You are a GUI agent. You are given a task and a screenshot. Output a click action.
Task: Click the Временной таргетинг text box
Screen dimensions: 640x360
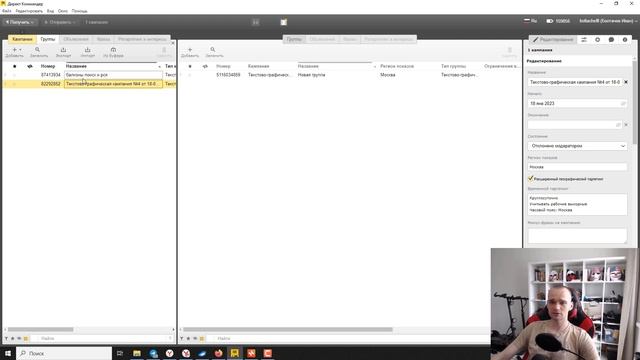[x=577, y=204]
